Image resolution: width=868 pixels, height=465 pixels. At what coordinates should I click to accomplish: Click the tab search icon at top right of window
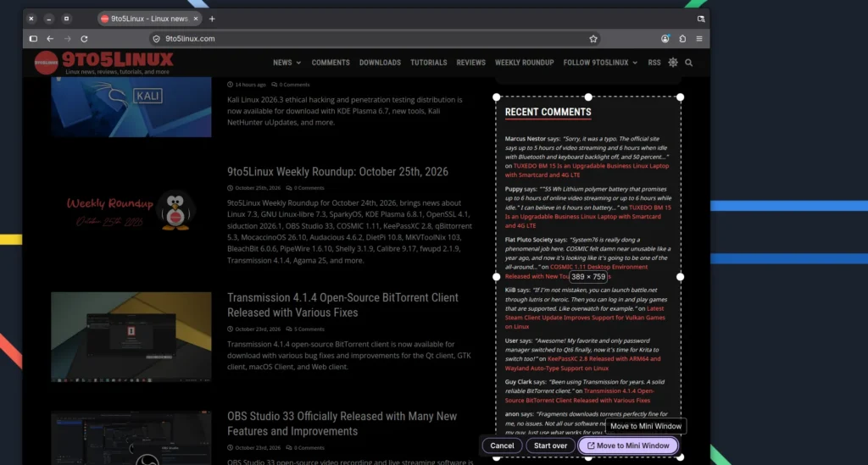[701, 19]
